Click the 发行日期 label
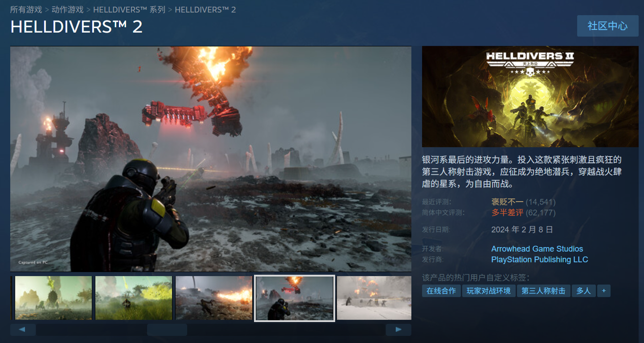Screen dimensions: 644x343 (436, 230)
